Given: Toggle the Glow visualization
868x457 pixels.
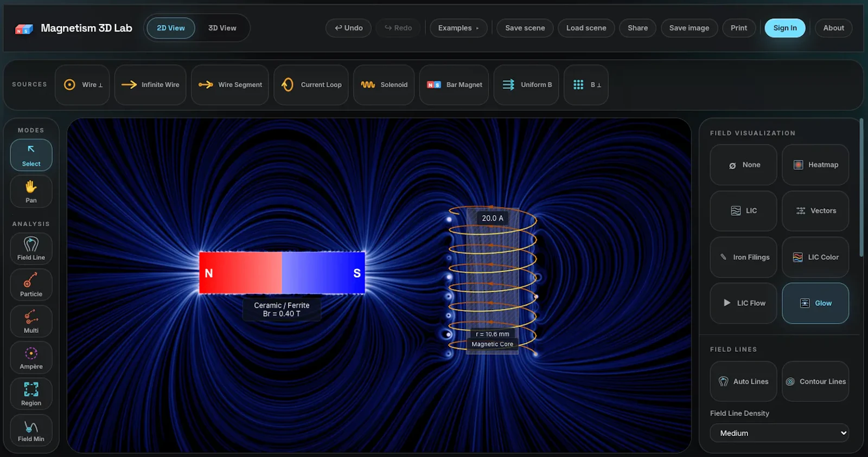Looking at the screenshot, I should point(815,303).
